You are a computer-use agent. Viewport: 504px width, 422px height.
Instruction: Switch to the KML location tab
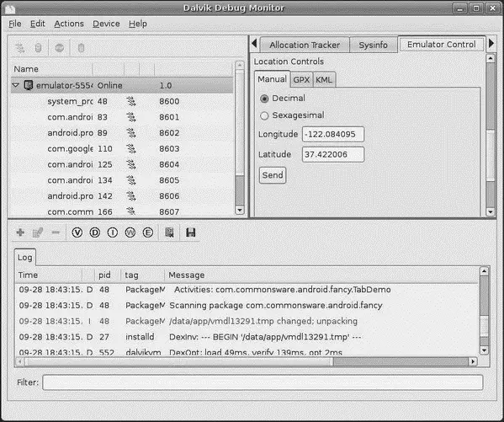[324, 80]
